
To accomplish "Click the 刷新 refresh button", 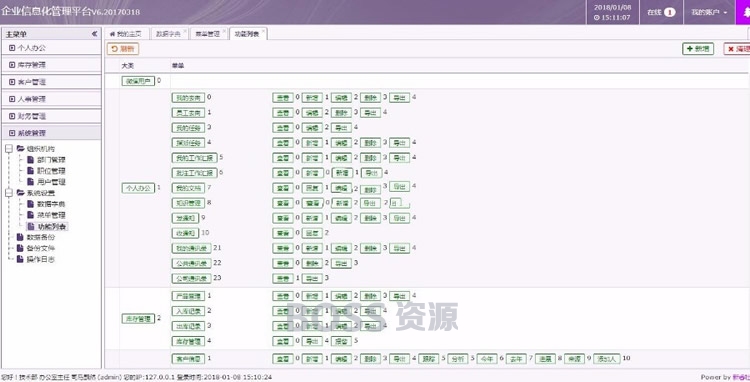I will (122, 49).
